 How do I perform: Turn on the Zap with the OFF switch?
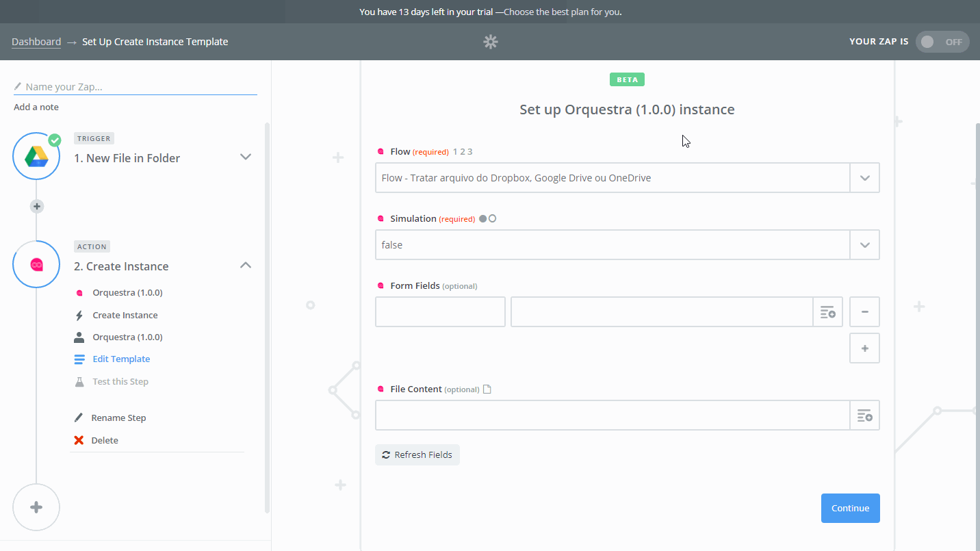pos(942,42)
